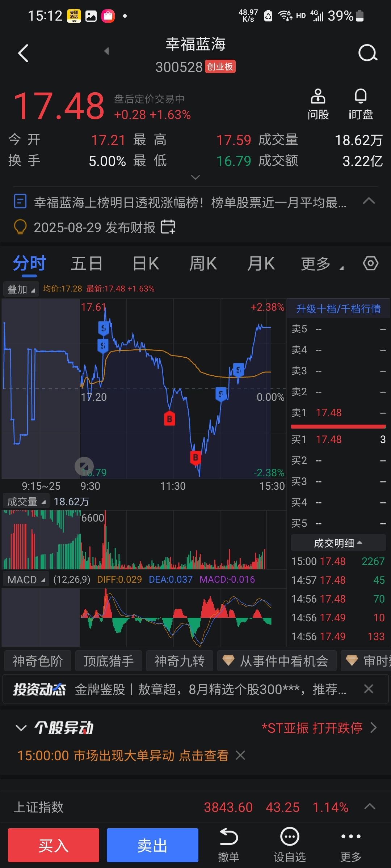Tap the 上证指数 3843.60 index value
Viewport: 391px width, 868px height.
click(228, 807)
